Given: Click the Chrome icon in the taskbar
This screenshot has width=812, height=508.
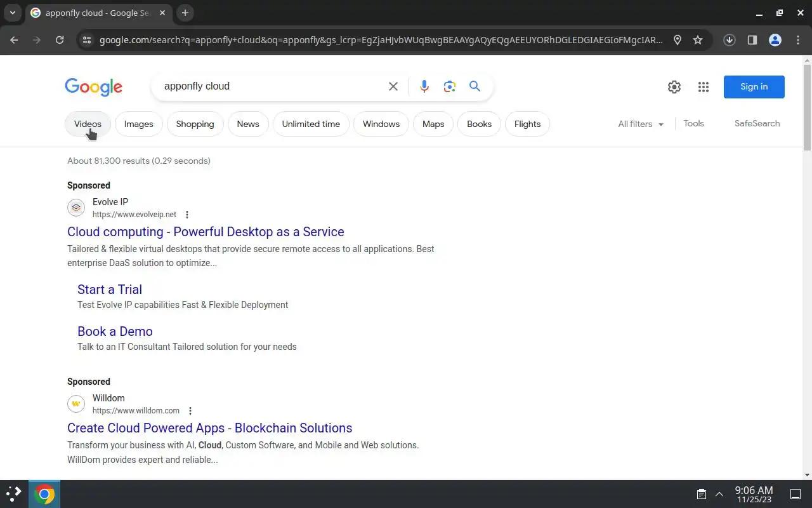Looking at the screenshot, I should click(x=44, y=494).
